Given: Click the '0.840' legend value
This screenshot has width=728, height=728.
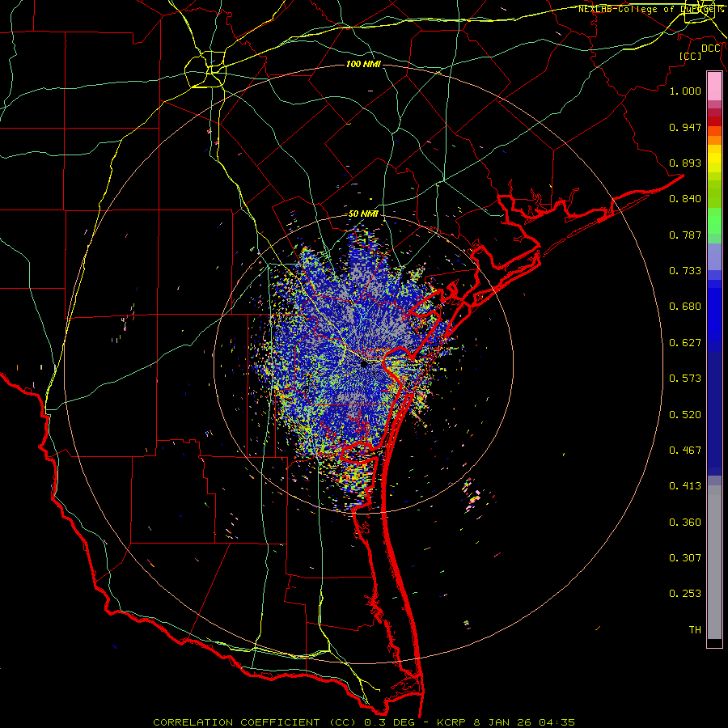Looking at the screenshot, I should (x=685, y=199).
